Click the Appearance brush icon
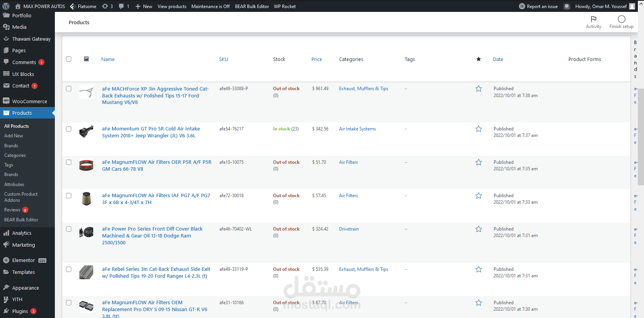644x318 pixels. click(x=6, y=288)
